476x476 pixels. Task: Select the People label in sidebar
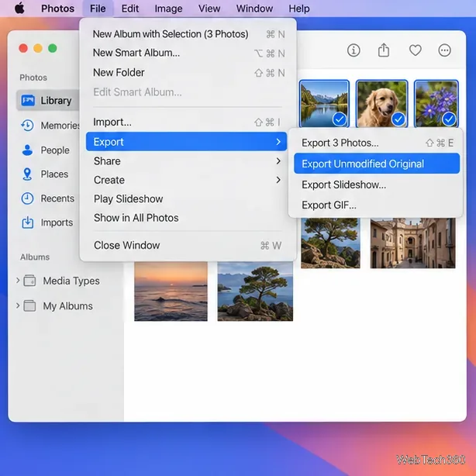[x=55, y=150]
